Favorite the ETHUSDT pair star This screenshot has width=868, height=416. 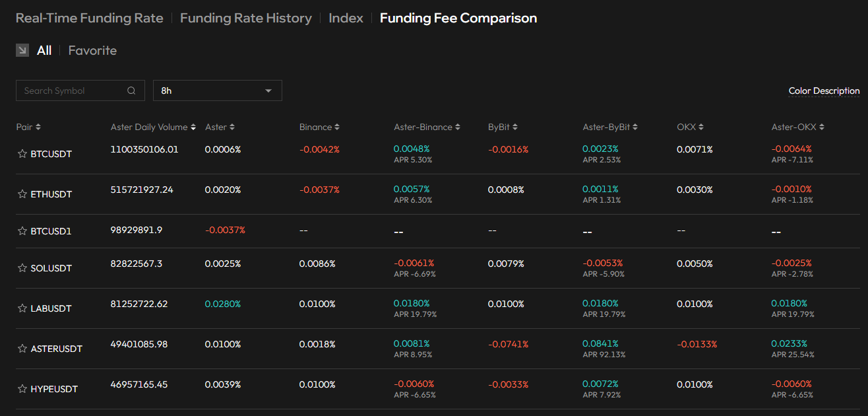click(22, 194)
